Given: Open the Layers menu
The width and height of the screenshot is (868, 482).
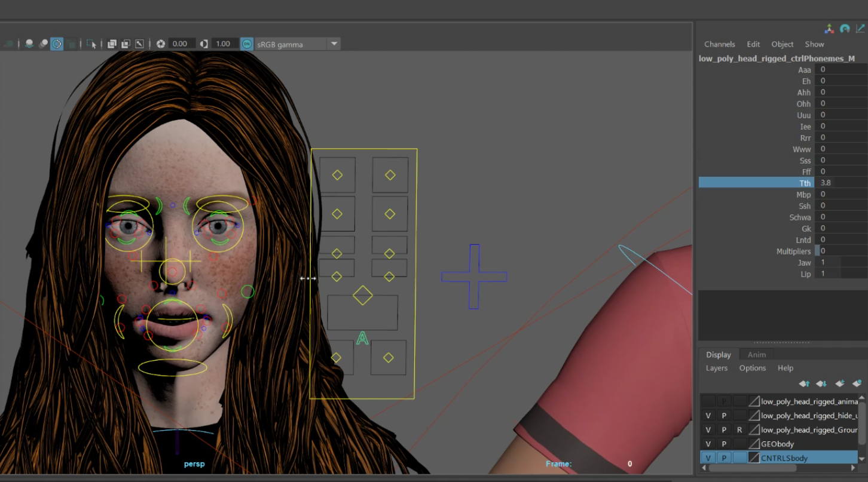Looking at the screenshot, I should 716,368.
